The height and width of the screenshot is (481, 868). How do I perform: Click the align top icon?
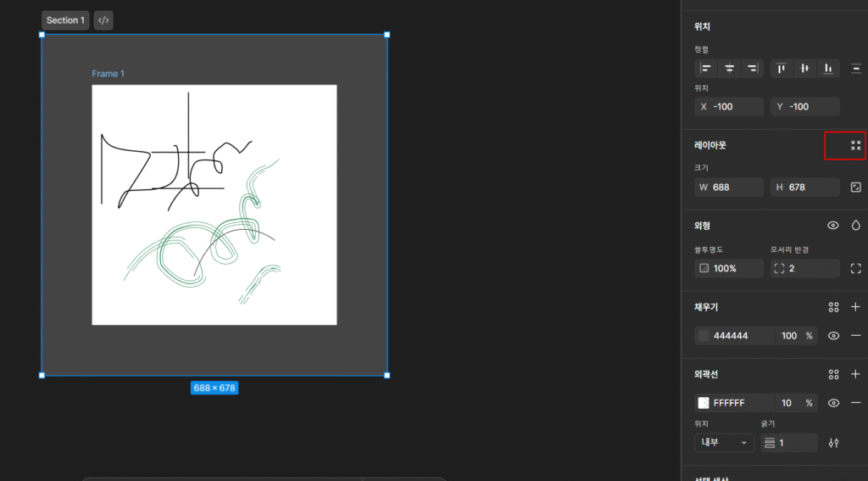point(781,69)
